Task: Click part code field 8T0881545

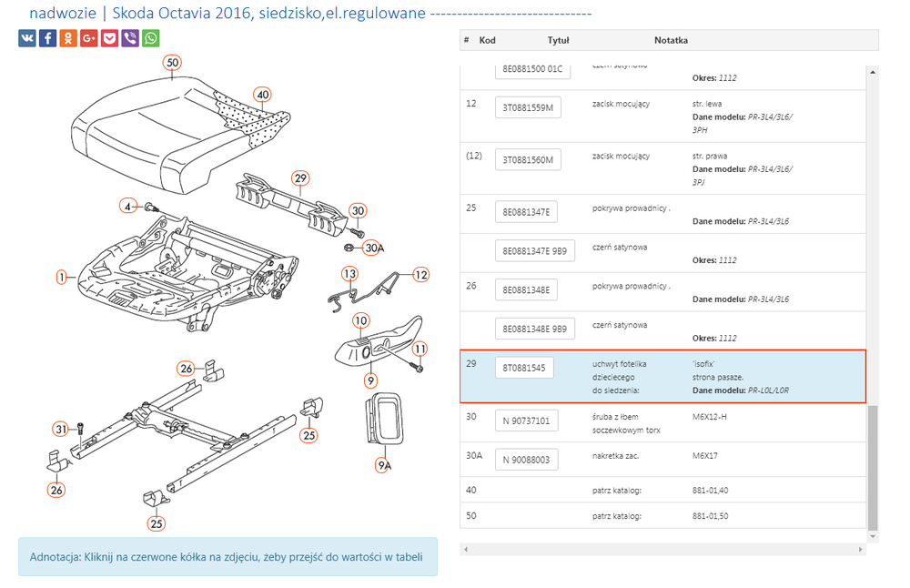Action: 524,369
